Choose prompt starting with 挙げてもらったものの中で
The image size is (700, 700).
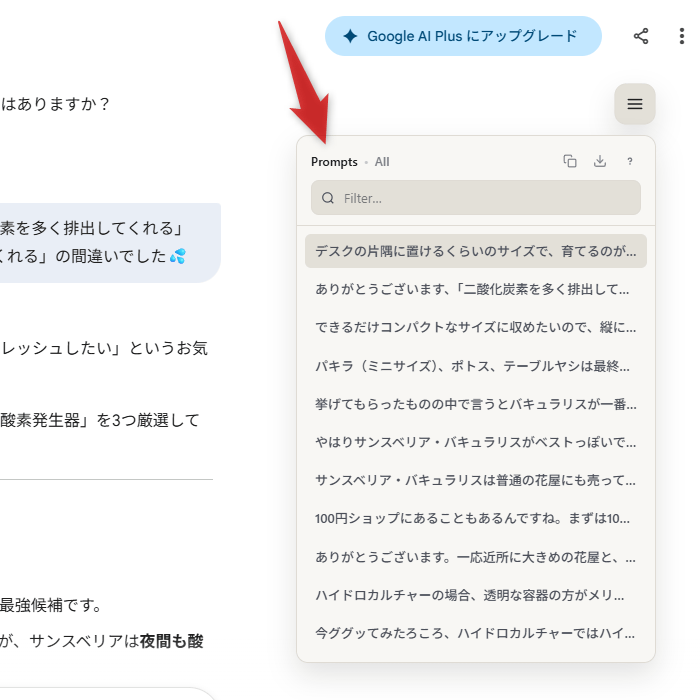476,404
